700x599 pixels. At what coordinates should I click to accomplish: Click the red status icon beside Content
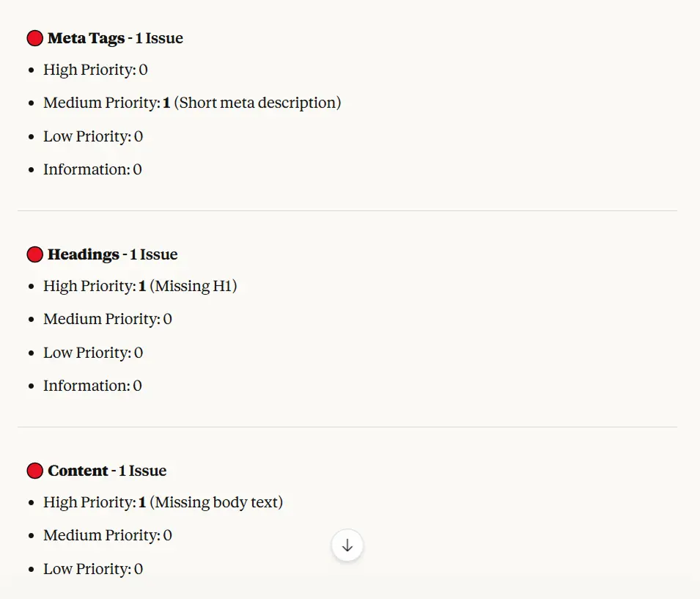34,470
